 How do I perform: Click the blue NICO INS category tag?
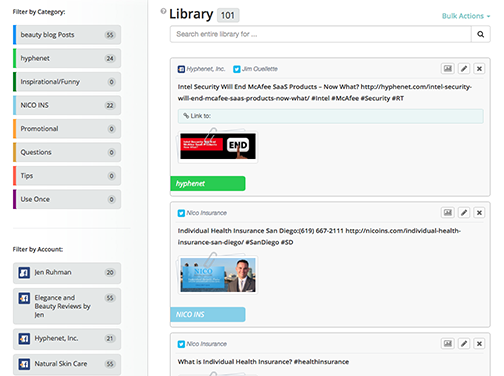point(208,314)
